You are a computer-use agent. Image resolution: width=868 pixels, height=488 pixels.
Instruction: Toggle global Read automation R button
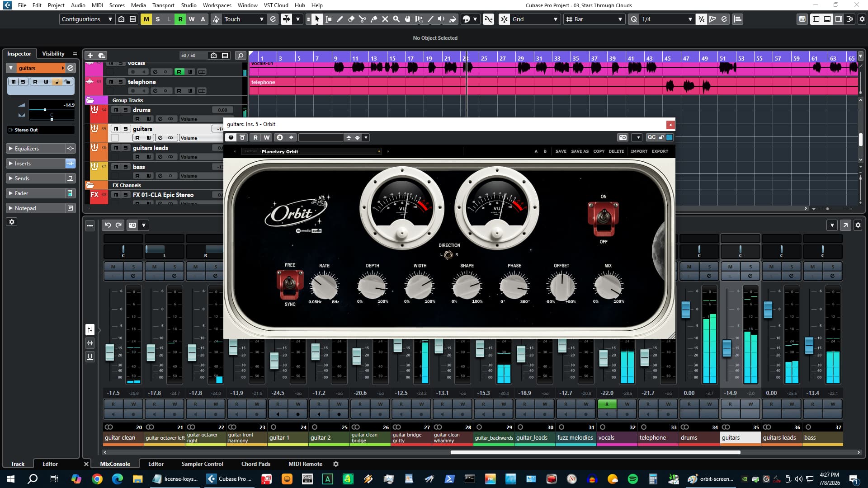point(180,19)
